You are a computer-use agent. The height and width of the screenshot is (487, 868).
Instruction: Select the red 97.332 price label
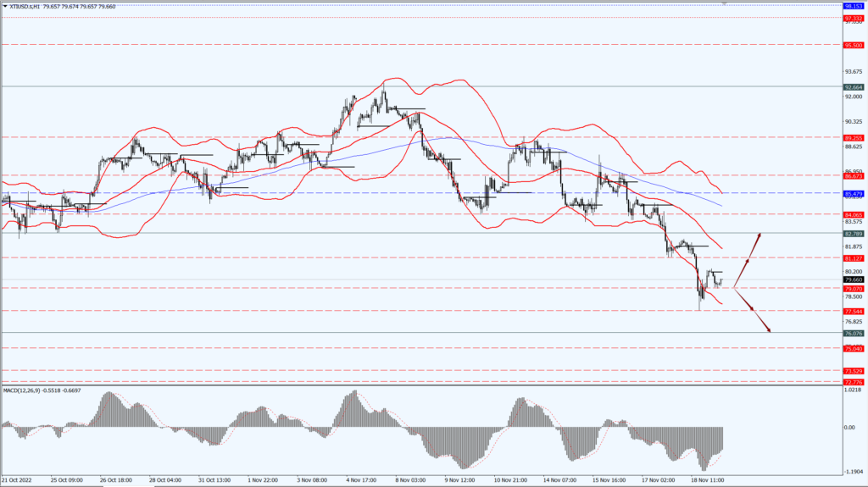854,17
